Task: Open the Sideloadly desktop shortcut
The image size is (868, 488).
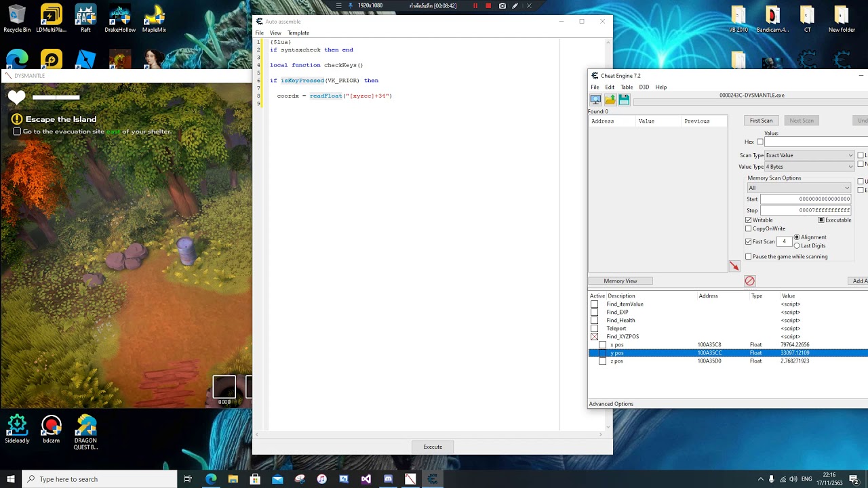Action: click(x=17, y=429)
